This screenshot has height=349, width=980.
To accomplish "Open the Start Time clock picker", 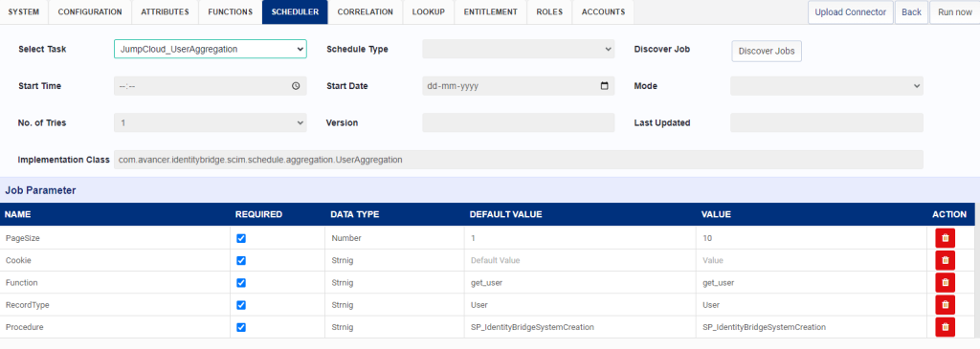I will pyautogui.click(x=296, y=86).
